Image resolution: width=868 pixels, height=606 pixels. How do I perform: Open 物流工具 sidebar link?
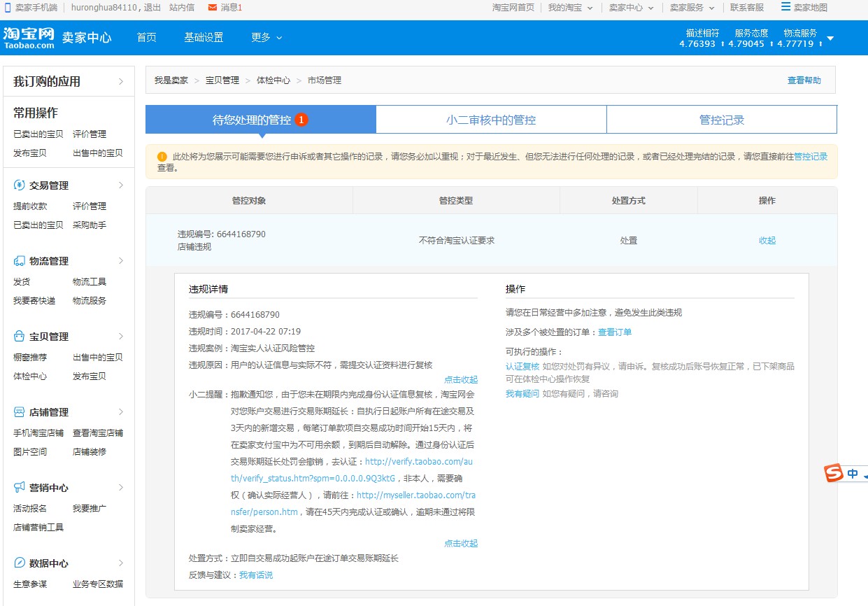[90, 282]
